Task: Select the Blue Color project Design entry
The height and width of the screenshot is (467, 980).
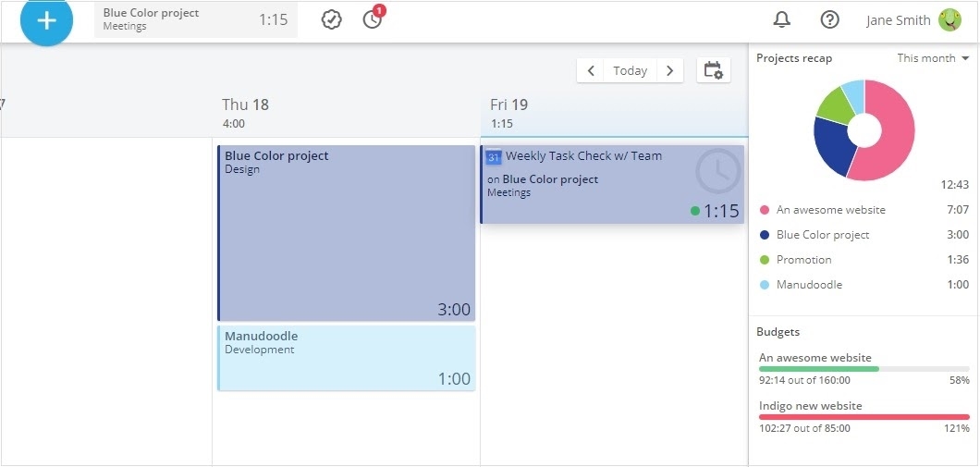Action: [346, 232]
